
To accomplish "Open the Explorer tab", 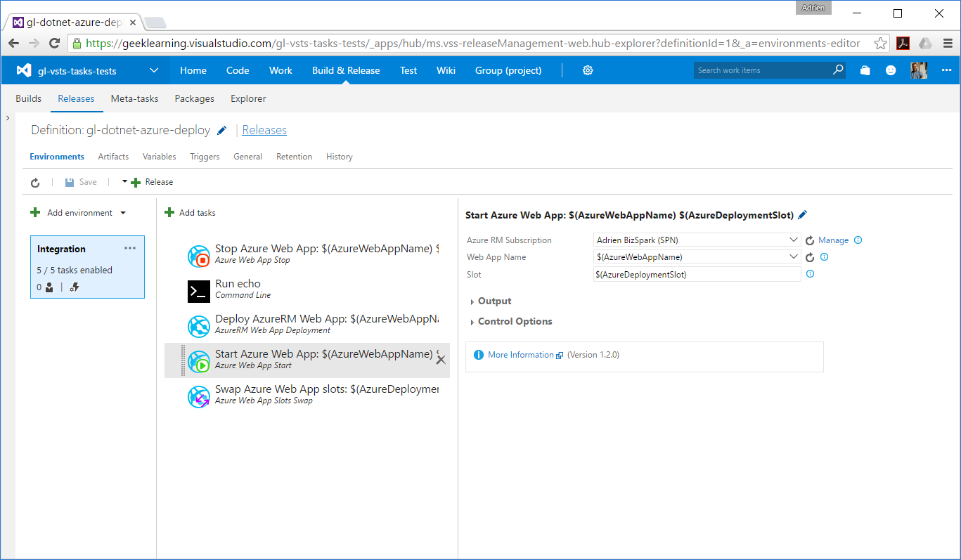I will click(248, 98).
